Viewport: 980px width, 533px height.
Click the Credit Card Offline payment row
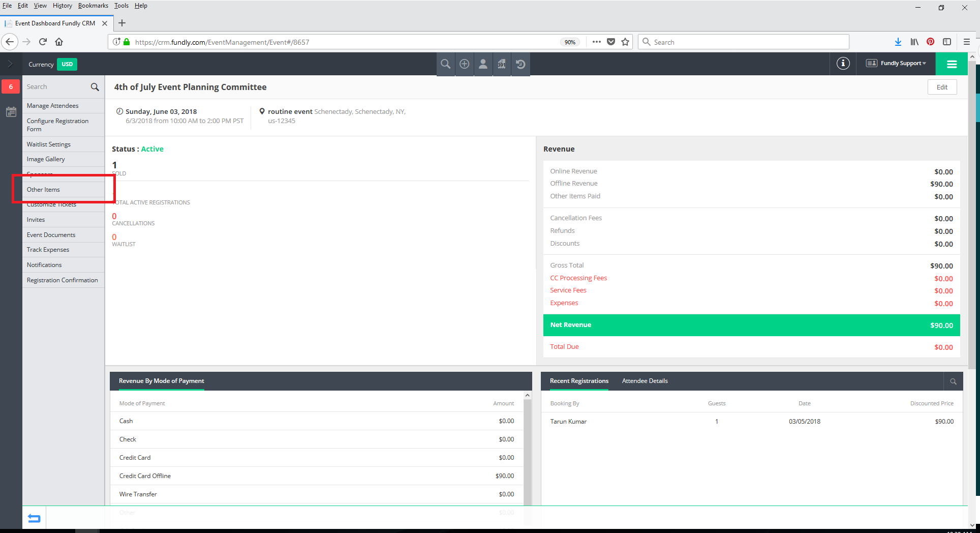(x=317, y=476)
